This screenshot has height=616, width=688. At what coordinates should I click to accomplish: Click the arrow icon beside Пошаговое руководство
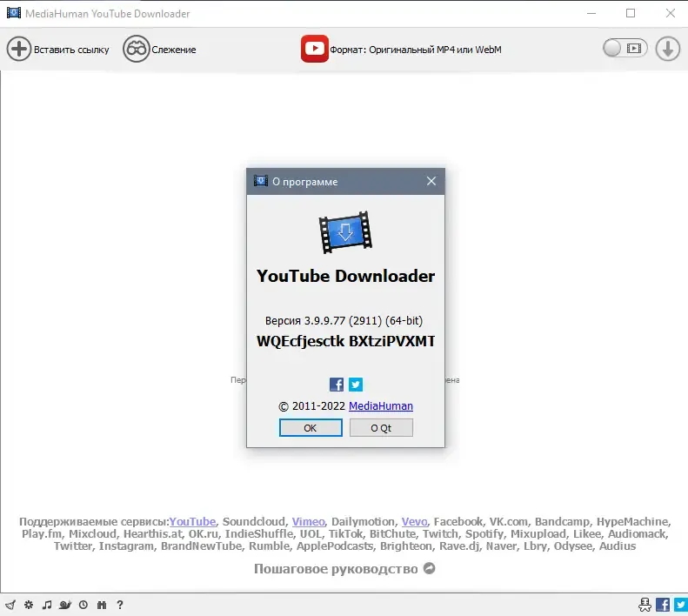point(429,568)
